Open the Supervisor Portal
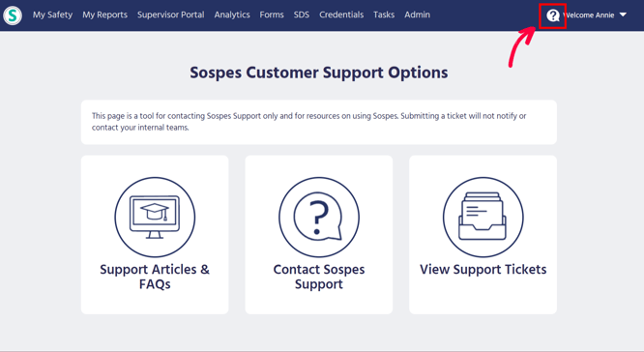 tap(170, 15)
